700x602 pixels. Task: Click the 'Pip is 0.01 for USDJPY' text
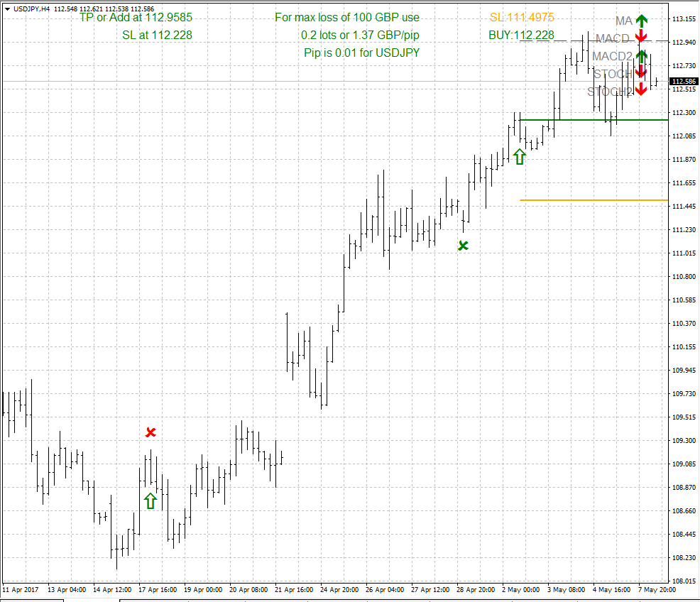point(361,53)
